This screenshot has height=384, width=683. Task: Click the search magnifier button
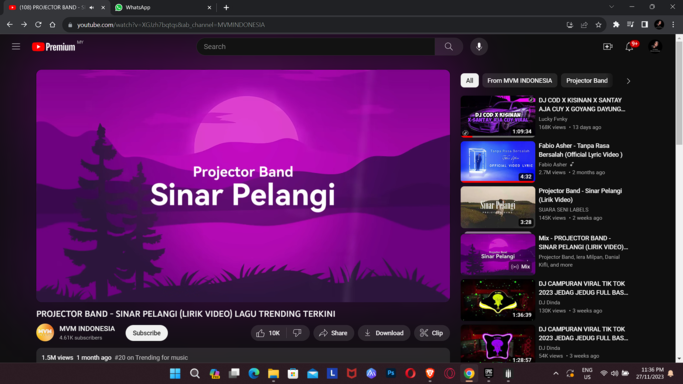coord(449,47)
